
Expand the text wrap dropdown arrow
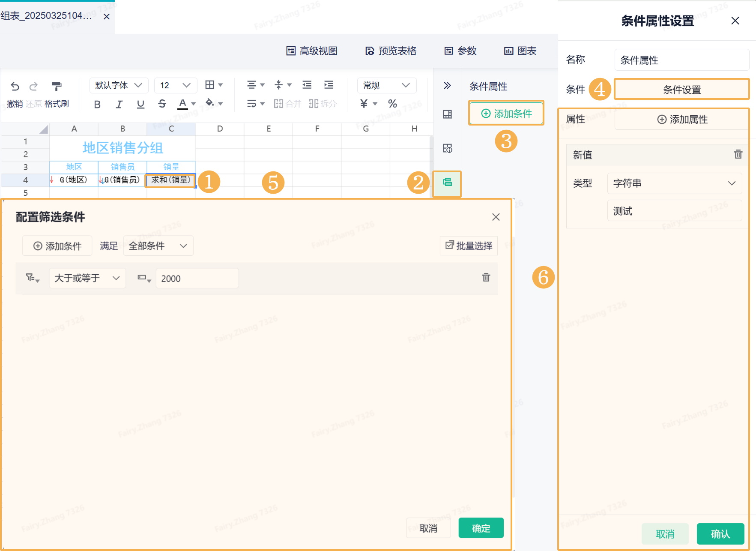pos(263,104)
